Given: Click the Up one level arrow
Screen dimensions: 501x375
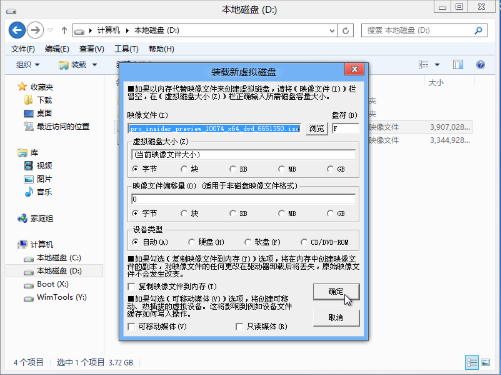Looking at the screenshot, I should [x=64, y=31].
